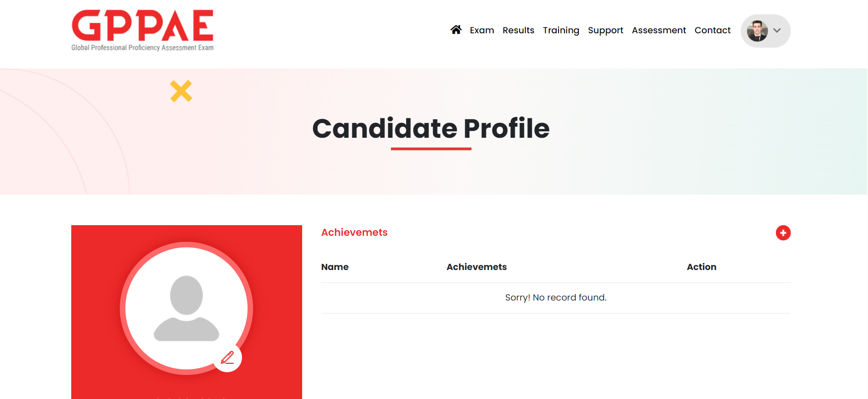Click the gray profile placeholder picture
Screen dimensions: 868x399
click(186, 308)
